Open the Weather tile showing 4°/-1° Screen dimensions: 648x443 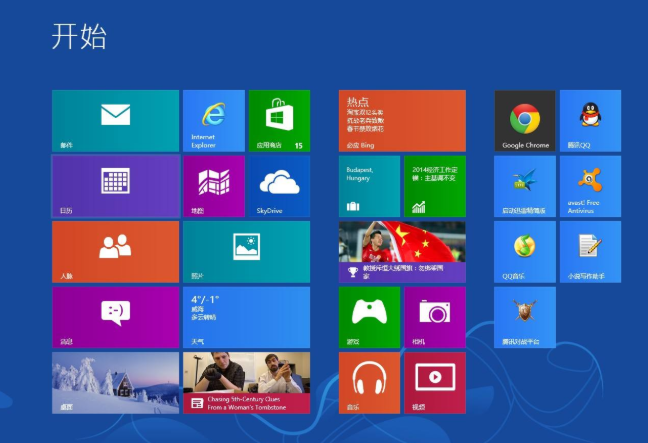coord(246,317)
